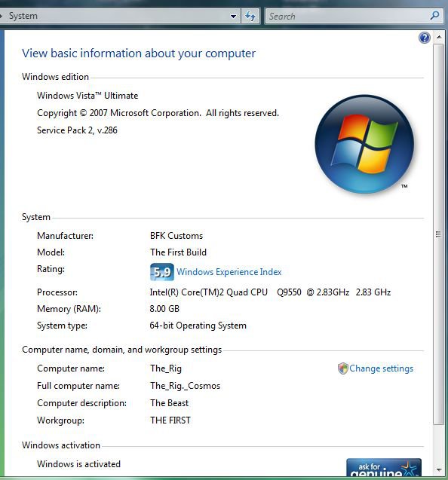Click the search magnifier icon
The height and width of the screenshot is (480, 448).
point(434,15)
